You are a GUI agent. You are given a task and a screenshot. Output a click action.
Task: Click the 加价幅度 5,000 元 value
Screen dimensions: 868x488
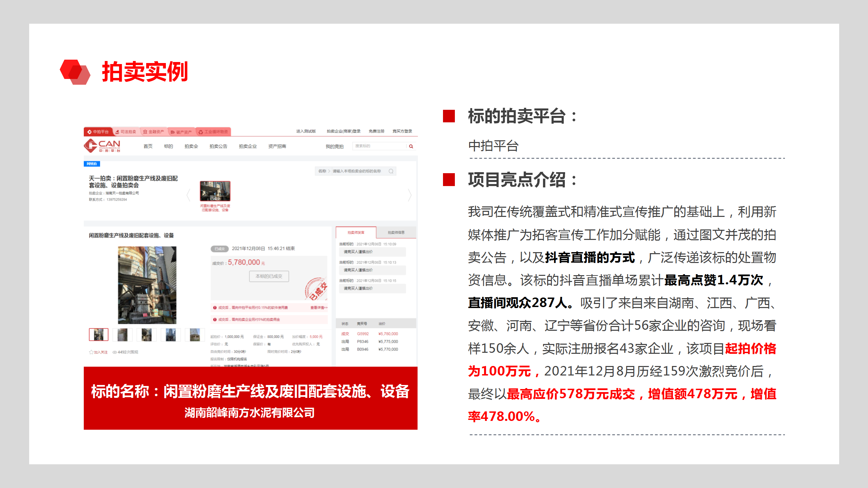pos(316,337)
